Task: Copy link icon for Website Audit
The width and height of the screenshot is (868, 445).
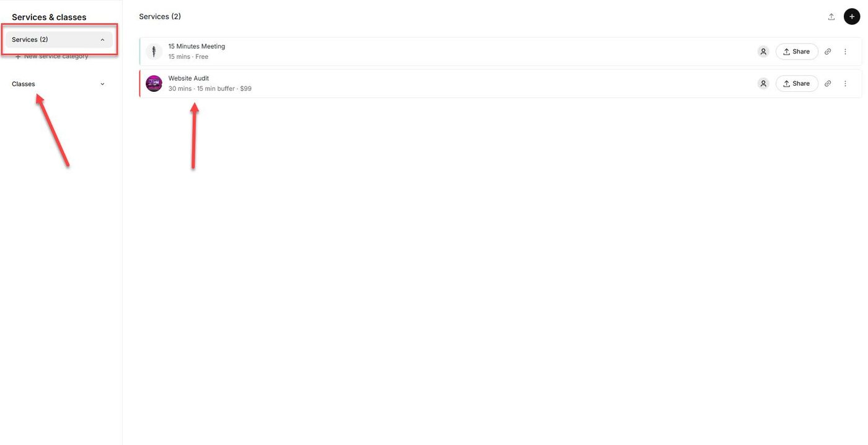Action: [x=828, y=84]
